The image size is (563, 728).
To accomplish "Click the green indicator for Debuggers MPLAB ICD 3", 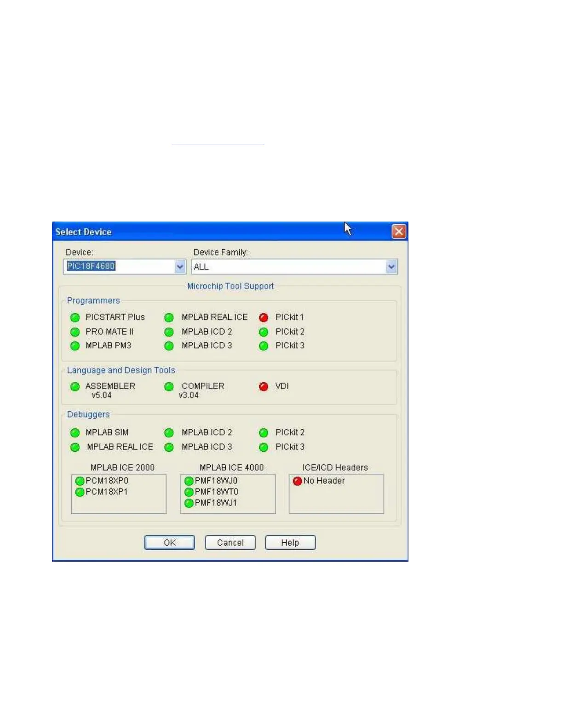I will coord(169,447).
